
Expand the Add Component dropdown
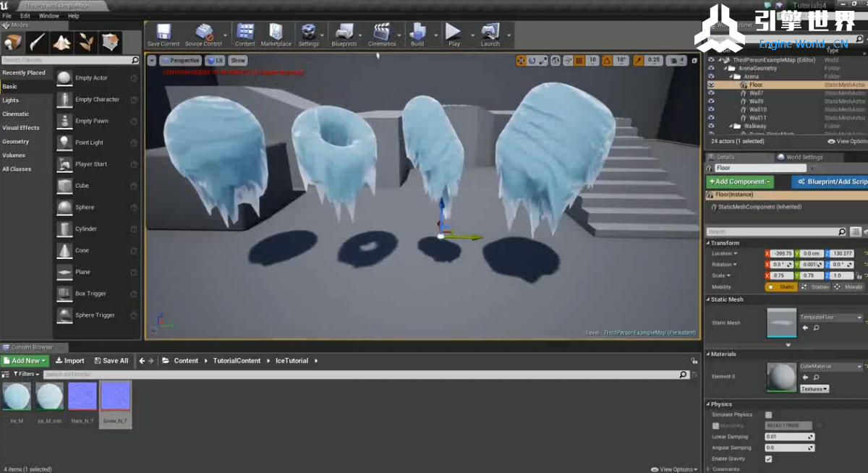[740, 182]
